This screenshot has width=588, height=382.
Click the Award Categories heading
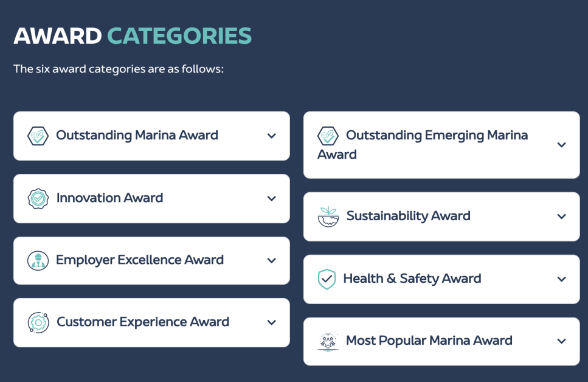click(133, 36)
